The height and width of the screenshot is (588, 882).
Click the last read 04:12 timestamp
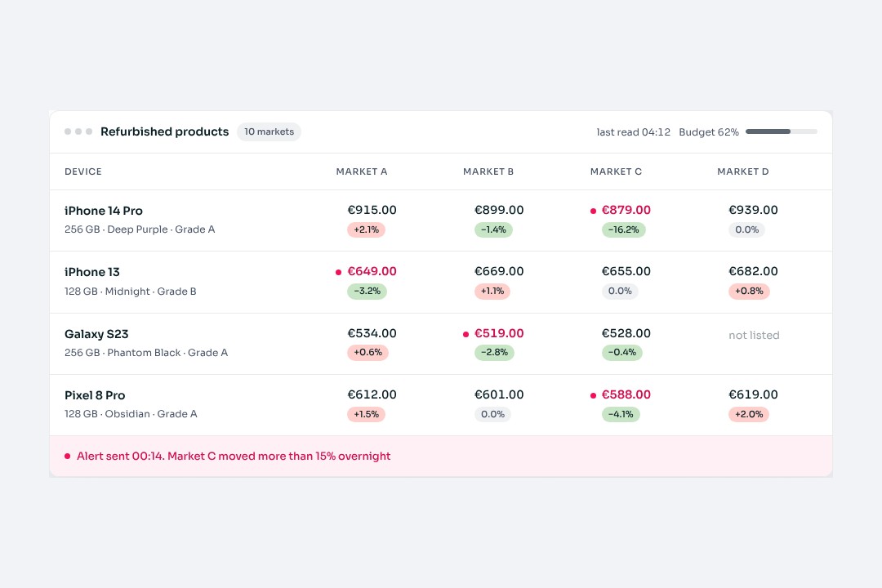634,132
